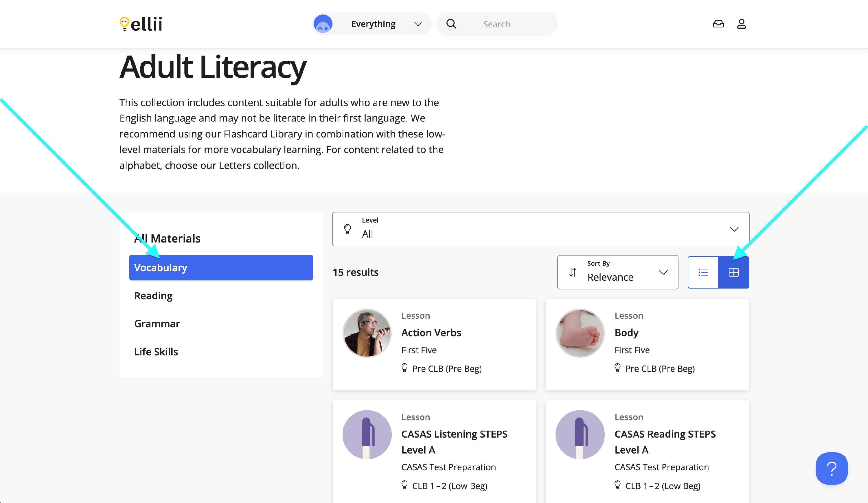Click the Body lesson baby foot thumbnail

click(x=580, y=333)
